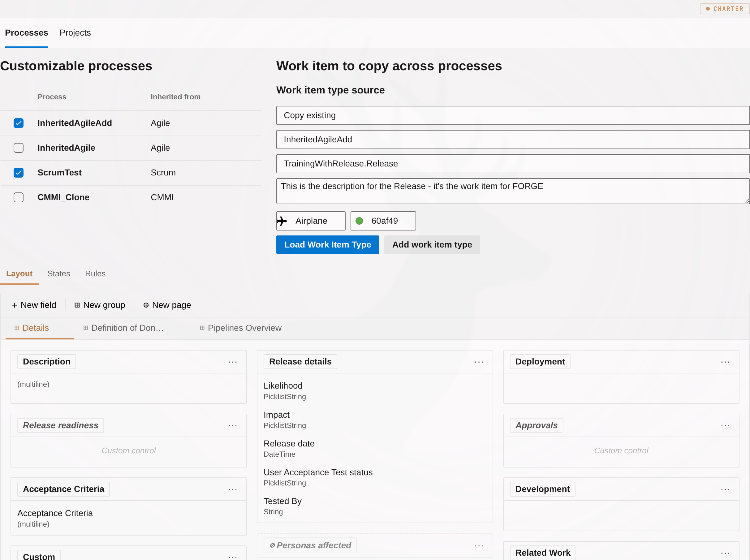
Task: Click the Custom control placeholder in Release readiness
Action: [129, 451]
